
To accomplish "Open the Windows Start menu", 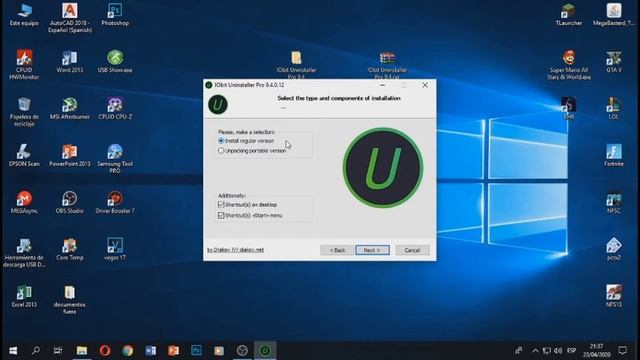I will [13, 351].
